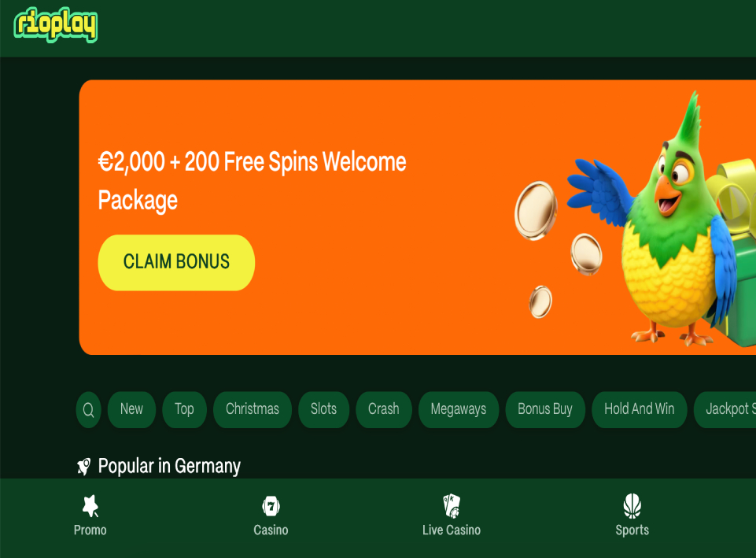Select the Megaways filter chip
The height and width of the screenshot is (558, 756).
click(x=459, y=410)
